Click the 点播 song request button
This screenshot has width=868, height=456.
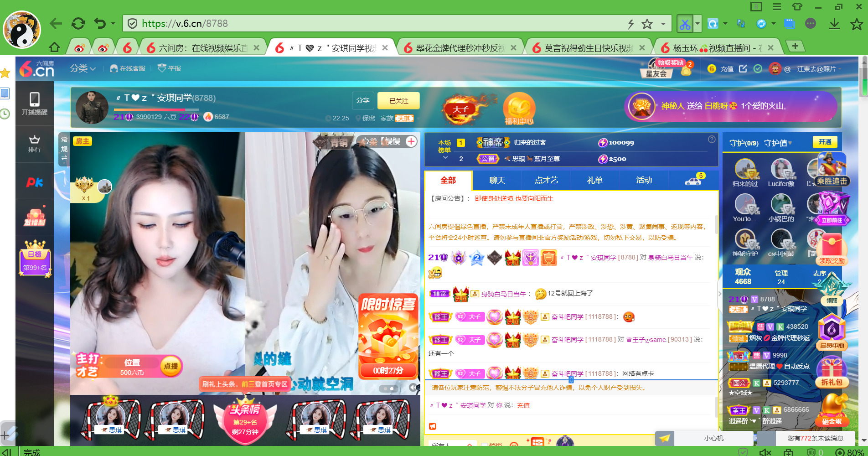point(171,366)
